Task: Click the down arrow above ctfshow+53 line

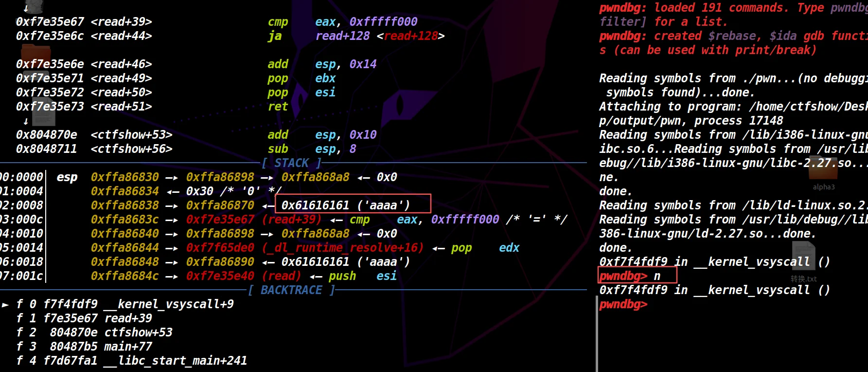Action: coord(26,121)
